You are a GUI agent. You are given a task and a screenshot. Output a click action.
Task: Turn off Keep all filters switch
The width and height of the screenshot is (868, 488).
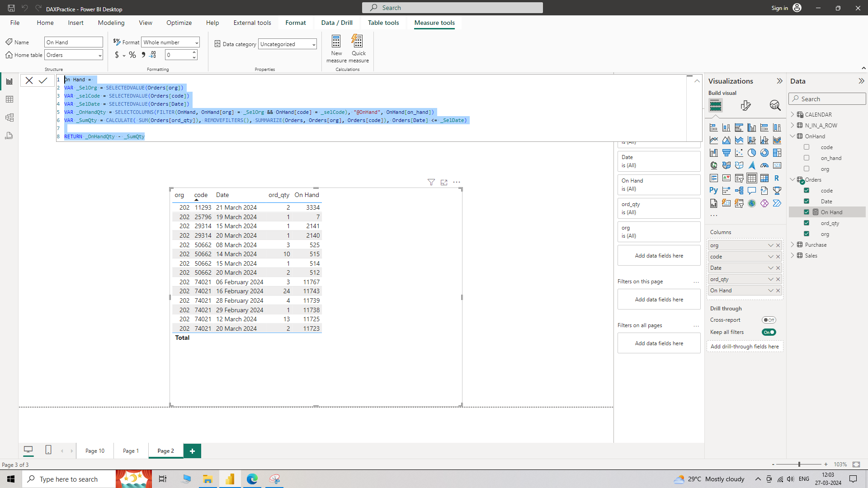pyautogui.click(x=769, y=332)
